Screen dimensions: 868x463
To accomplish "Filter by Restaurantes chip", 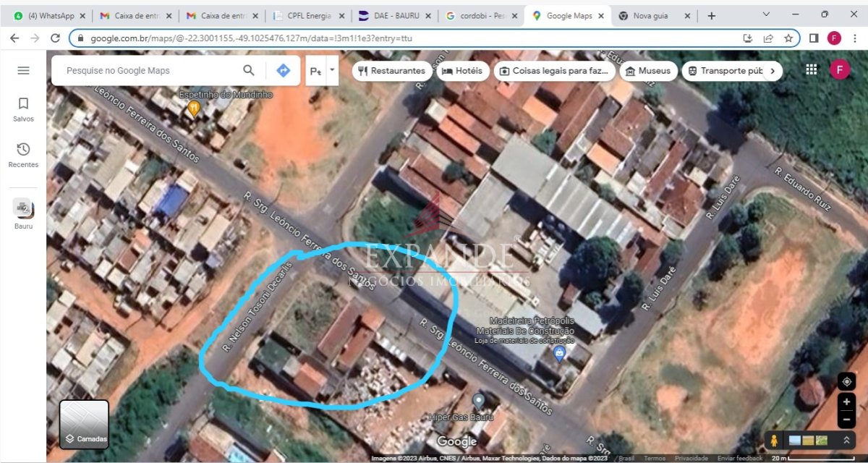I will 391,71.
